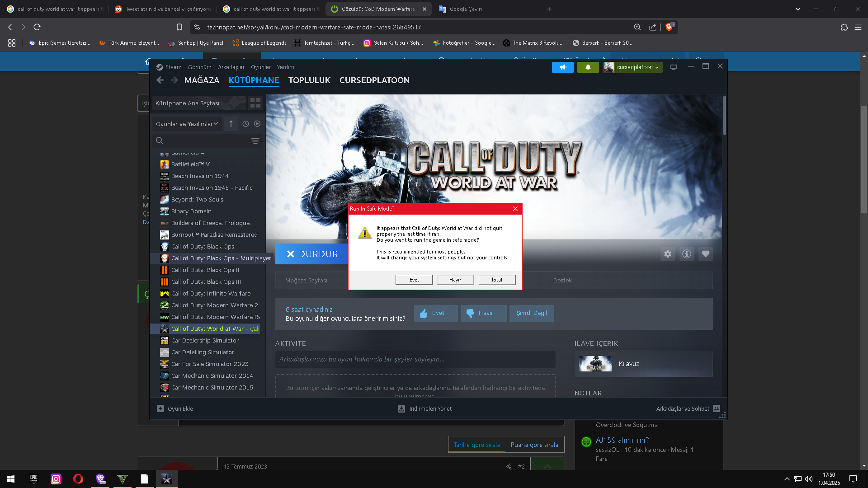Expand browser tab list chevron
Viewport: 868px width, 488px height.
click(797, 9)
